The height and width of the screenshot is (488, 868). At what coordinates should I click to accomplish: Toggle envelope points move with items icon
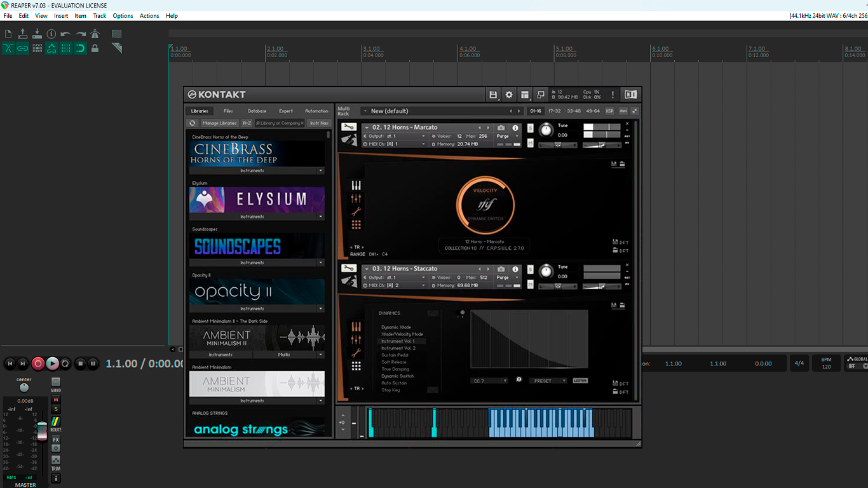click(51, 48)
